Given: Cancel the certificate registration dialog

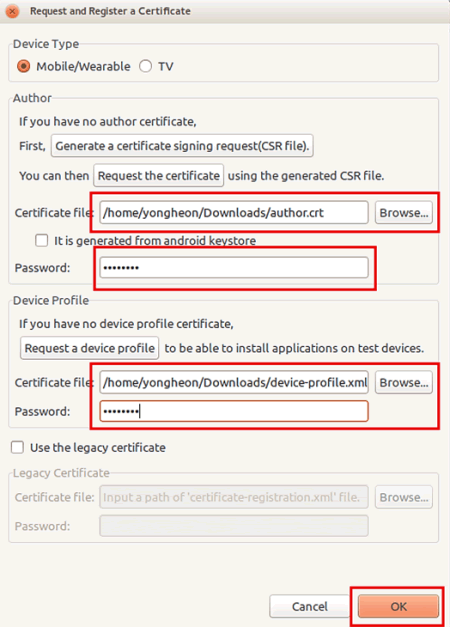Looking at the screenshot, I should click(310, 606).
